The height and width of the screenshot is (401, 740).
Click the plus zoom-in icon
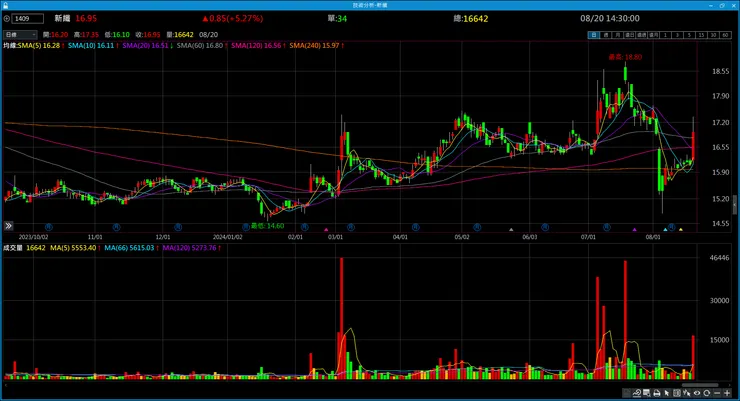[x=727, y=393]
